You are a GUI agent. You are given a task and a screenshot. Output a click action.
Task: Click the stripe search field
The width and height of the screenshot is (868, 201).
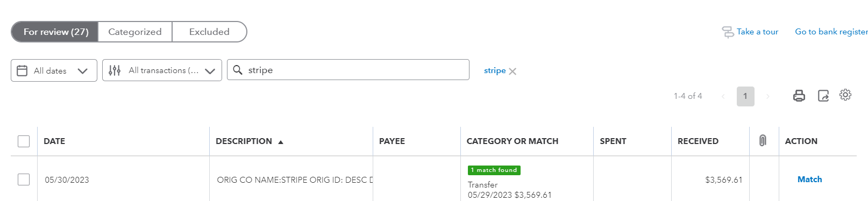[x=348, y=70]
